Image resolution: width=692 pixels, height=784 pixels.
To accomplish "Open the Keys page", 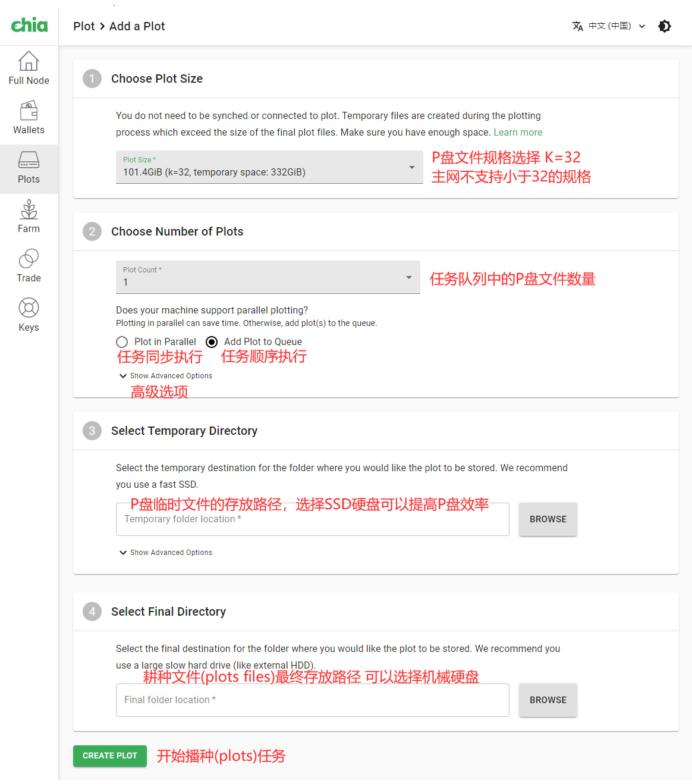I will [x=29, y=316].
